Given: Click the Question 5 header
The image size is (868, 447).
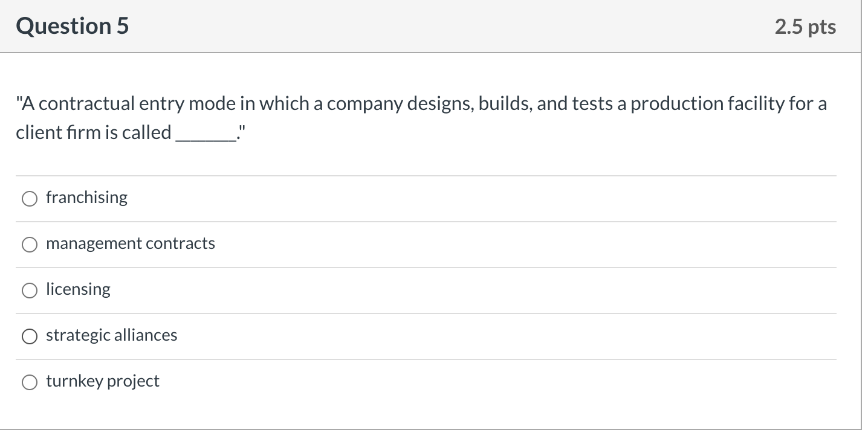Looking at the screenshot, I should (x=72, y=26).
